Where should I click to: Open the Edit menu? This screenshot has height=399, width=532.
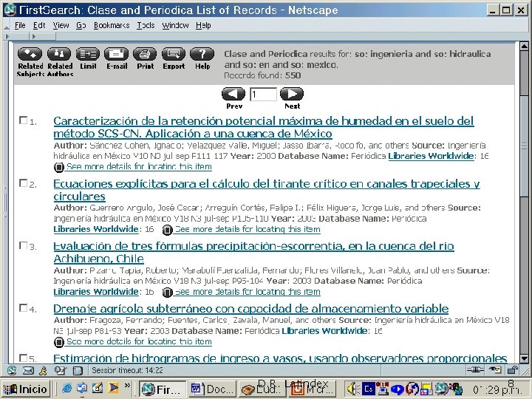pos(39,25)
